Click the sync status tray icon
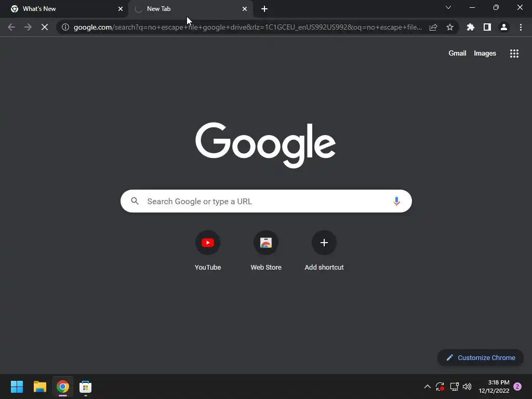The height and width of the screenshot is (399, 532). [x=440, y=387]
